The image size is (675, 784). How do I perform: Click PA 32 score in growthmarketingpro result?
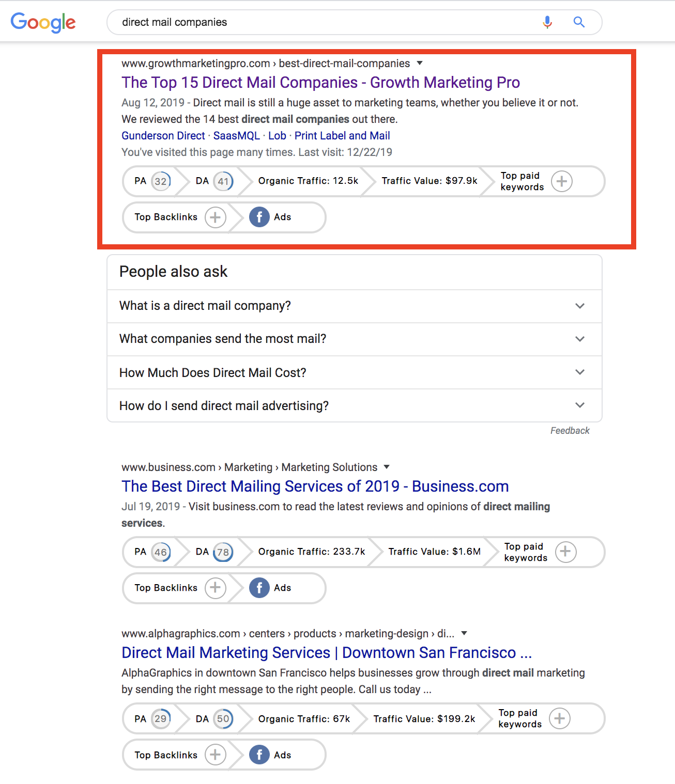(161, 181)
